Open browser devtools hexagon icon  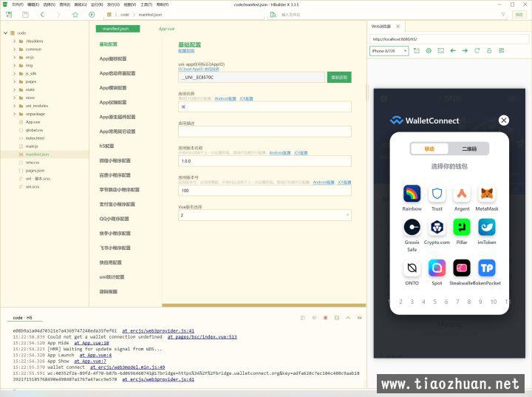(429, 50)
